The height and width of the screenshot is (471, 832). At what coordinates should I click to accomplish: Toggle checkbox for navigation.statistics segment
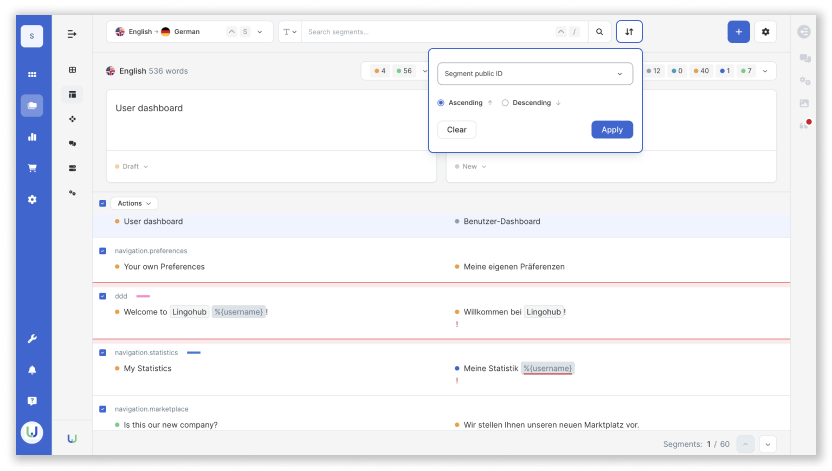pos(102,353)
